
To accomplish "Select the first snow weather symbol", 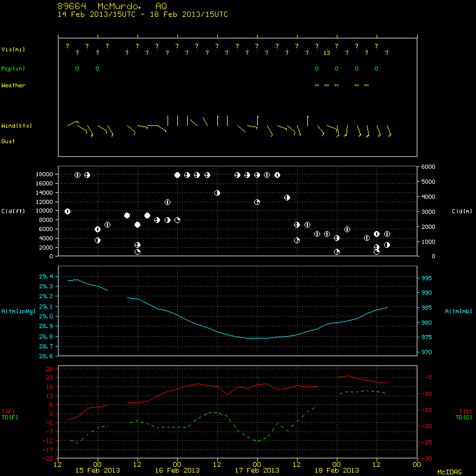I will click(317, 85).
